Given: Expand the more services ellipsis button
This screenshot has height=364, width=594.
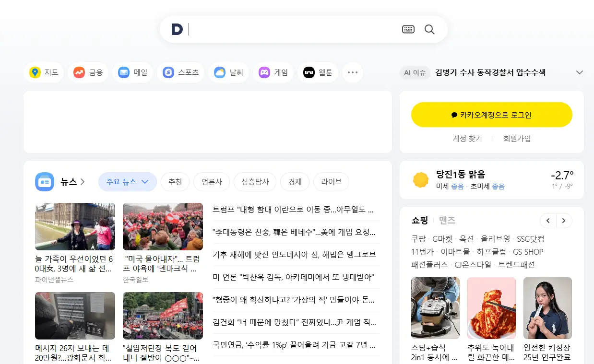Looking at the screenshot, I should 353,72.
